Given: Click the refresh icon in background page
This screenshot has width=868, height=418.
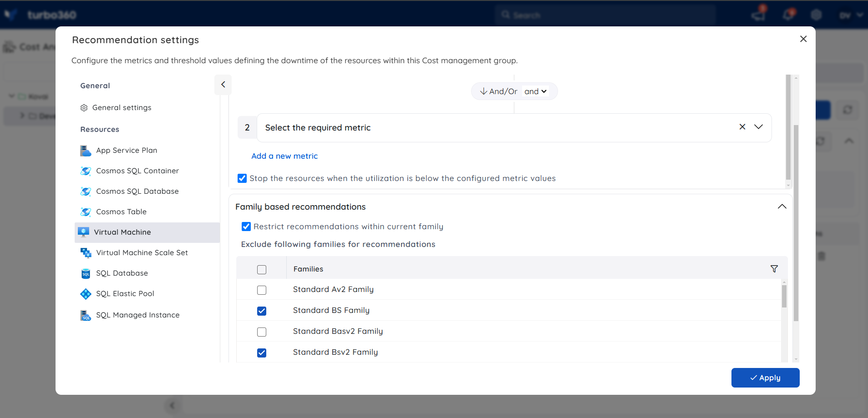Looking at the screenshot, I should point(848,110).
